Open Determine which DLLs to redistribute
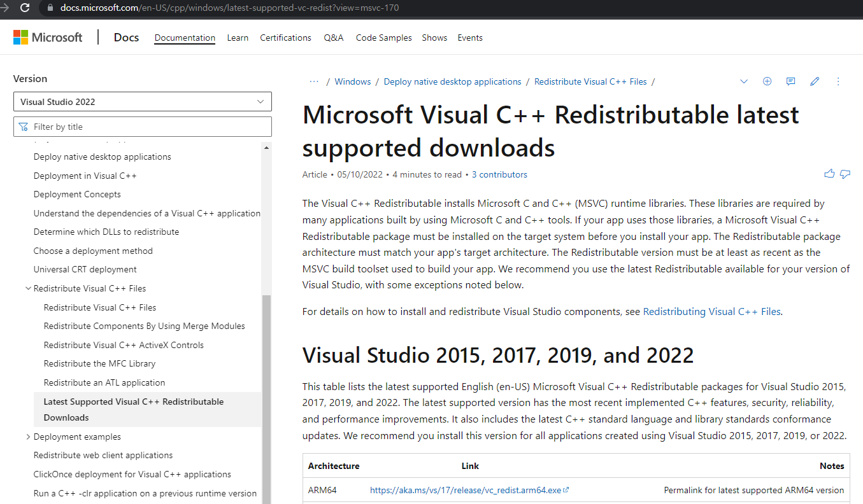863x504 pixels. [106, 232]
